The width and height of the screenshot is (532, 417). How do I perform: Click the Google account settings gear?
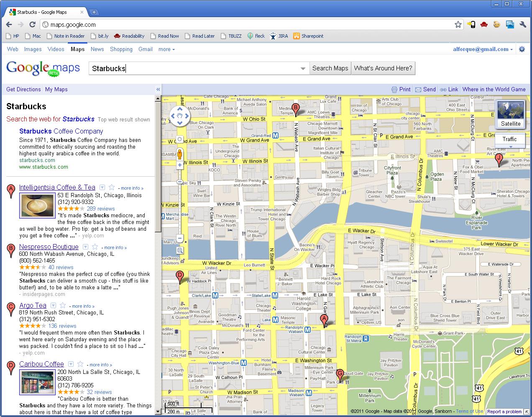522,49
